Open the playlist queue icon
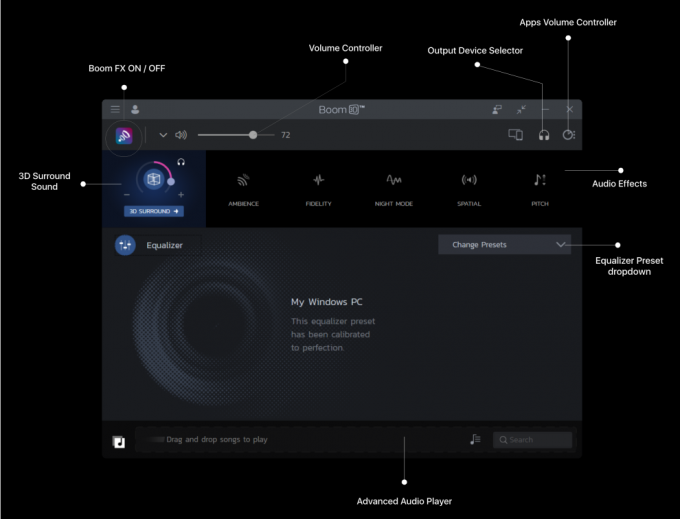The height and width of the screenshot is (519, 680). click(475, 440)
